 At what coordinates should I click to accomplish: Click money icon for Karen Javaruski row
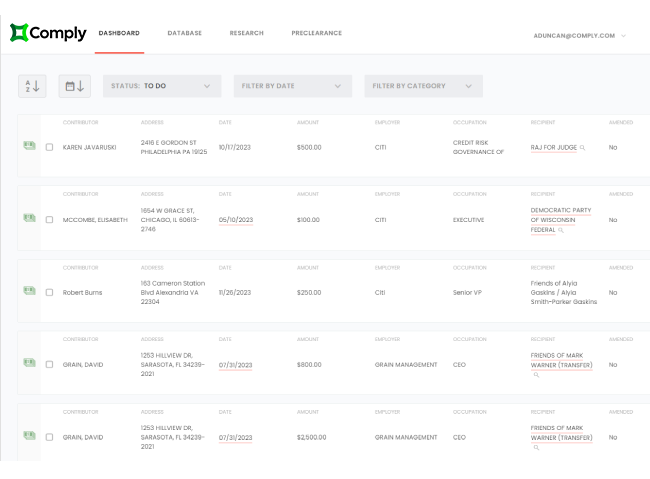[x=29, y=146]
